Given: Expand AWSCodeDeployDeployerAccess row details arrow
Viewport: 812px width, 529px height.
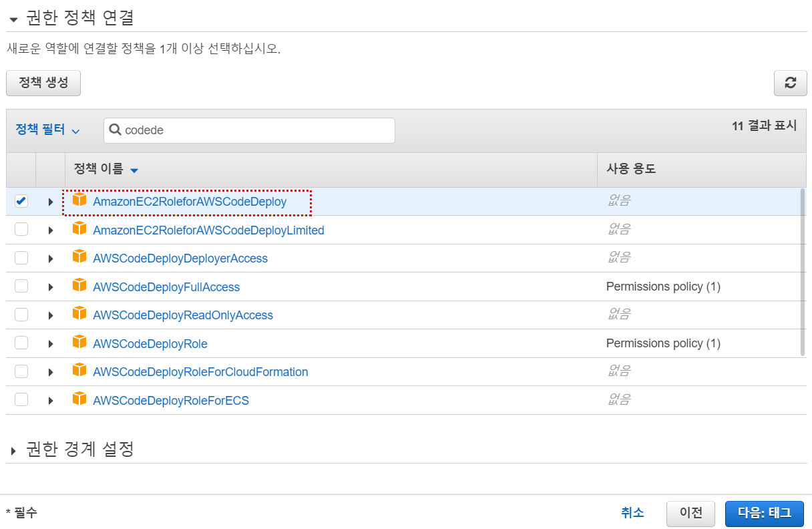Looking at the screenshot, I should (51, 258).
